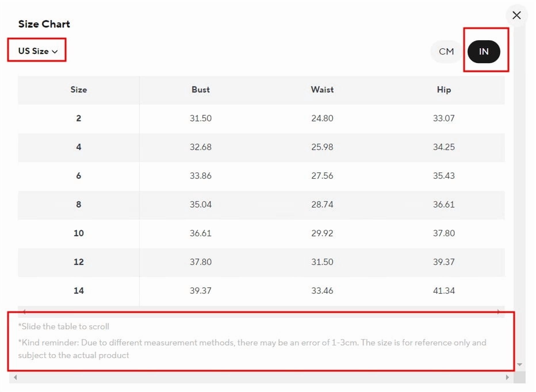The width and height of the screenshot is (536, 392).
Task: Click waist value 29.92
Action: [x=322, y=233]
